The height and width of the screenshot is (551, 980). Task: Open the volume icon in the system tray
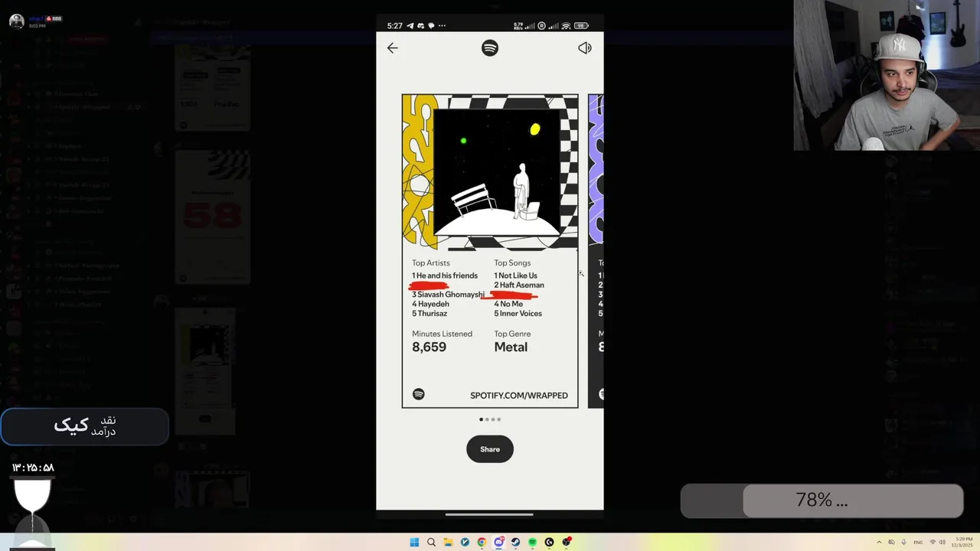point(942,542)
